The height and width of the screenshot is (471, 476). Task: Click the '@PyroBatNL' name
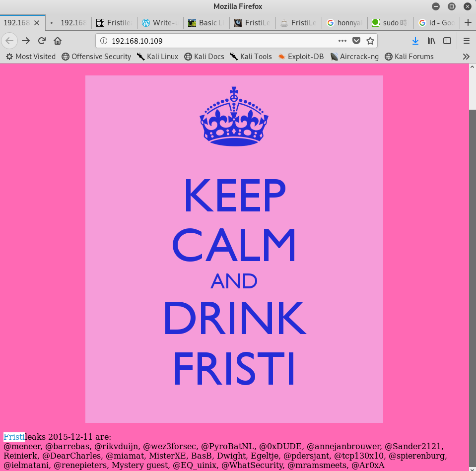pyautogui.click(x=228, y=446)
